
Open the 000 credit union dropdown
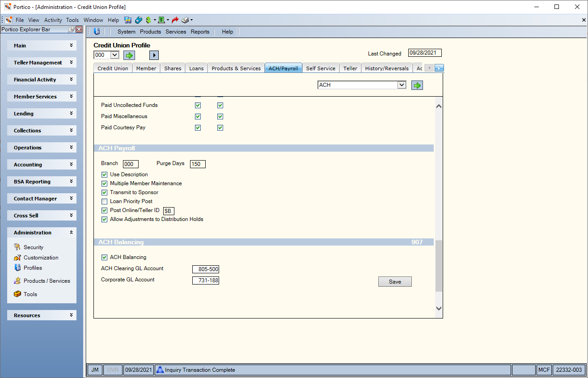pos(106,55)
